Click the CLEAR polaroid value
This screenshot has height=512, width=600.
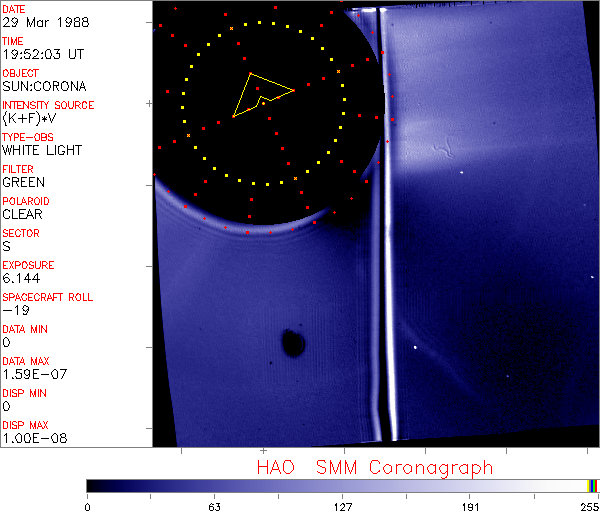pos(23,214)
